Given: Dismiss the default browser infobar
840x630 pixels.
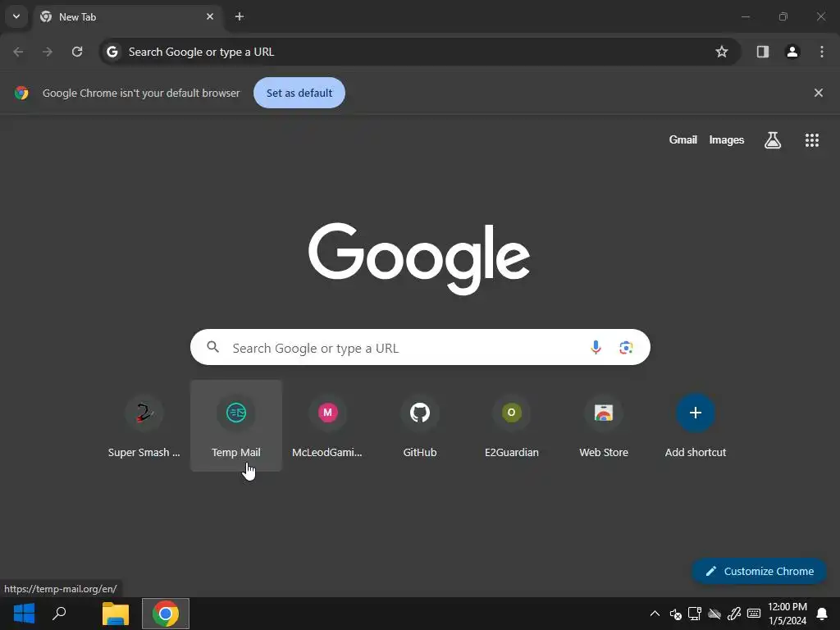Looking at the screenshot, I should click(818, 93).
